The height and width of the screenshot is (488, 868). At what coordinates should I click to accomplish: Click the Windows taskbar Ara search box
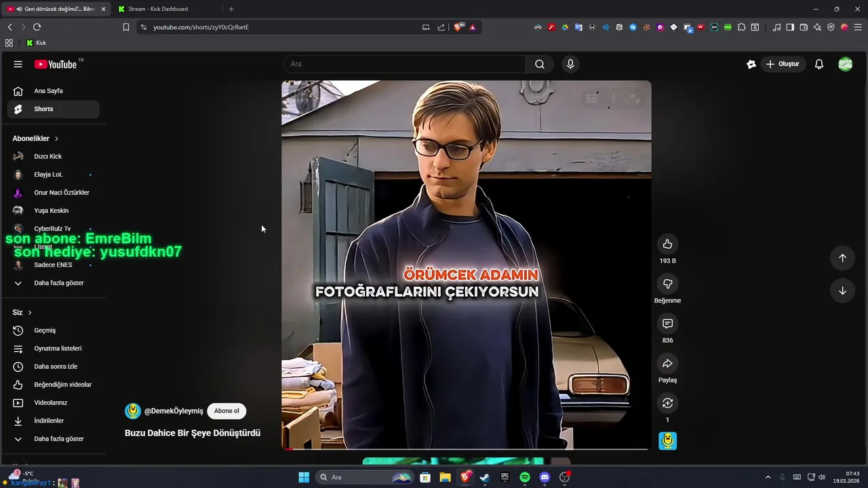(x=366, y=477)
